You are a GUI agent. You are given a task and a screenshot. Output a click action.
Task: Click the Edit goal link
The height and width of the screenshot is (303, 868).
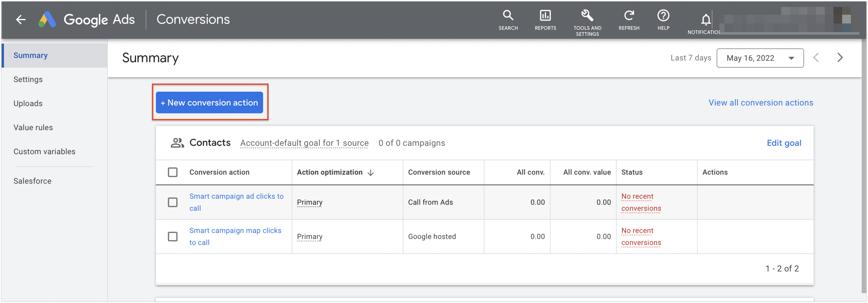click(x=784, y=143)
